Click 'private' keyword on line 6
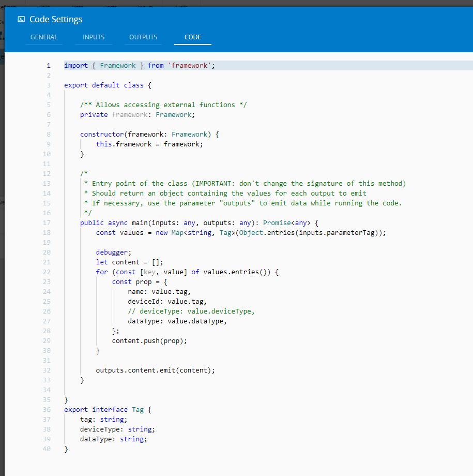Viewport: 473px width, 476px height. [x=94, y=115]
